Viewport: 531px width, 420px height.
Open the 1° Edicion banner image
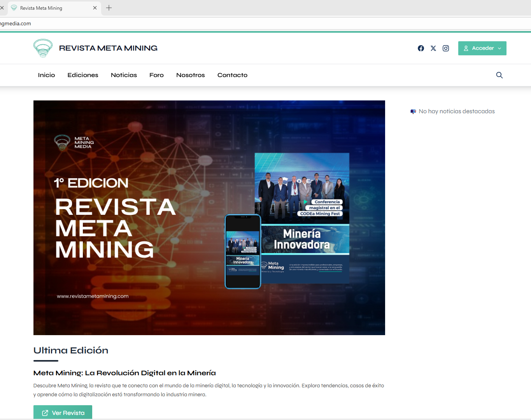click(x=209, y=218)
